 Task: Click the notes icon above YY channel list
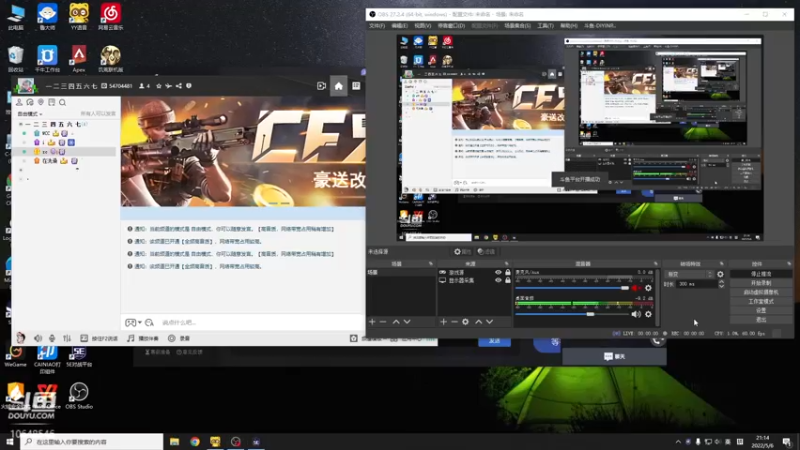[52, 103]
